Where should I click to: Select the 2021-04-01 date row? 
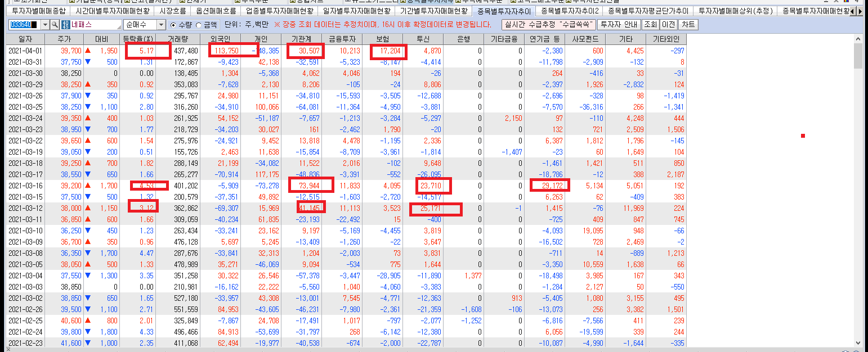coord(346,51)
